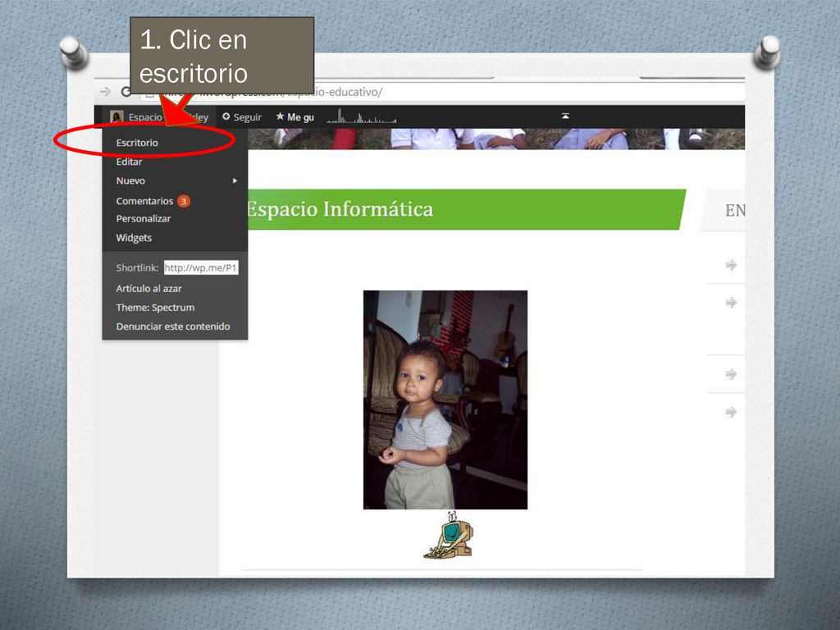The height and width of the screenshot is (630, 840).
Task: Click the browser address bar
Action: coord(442,92)
